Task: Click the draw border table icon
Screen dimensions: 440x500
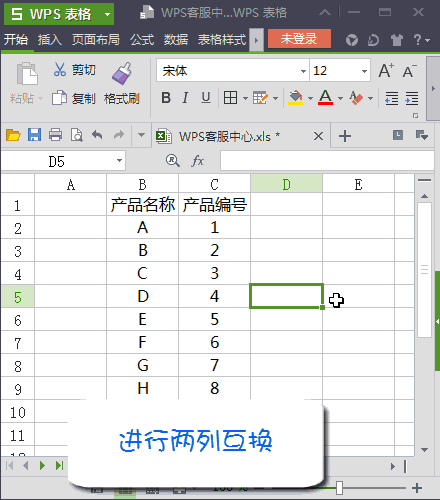Action: click(x=260, y=98)
